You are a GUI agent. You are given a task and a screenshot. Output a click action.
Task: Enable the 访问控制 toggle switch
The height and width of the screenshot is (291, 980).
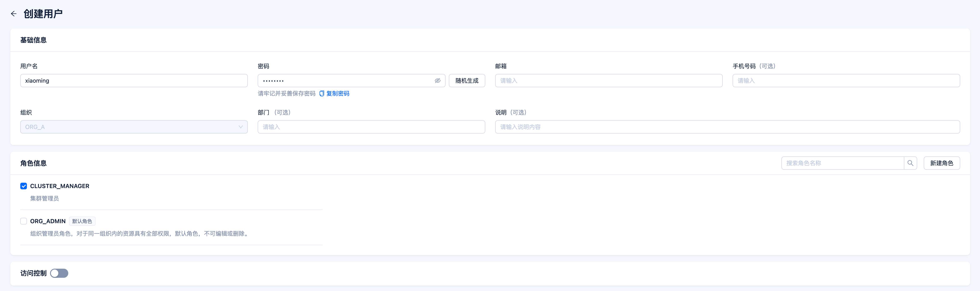[59, 273]
